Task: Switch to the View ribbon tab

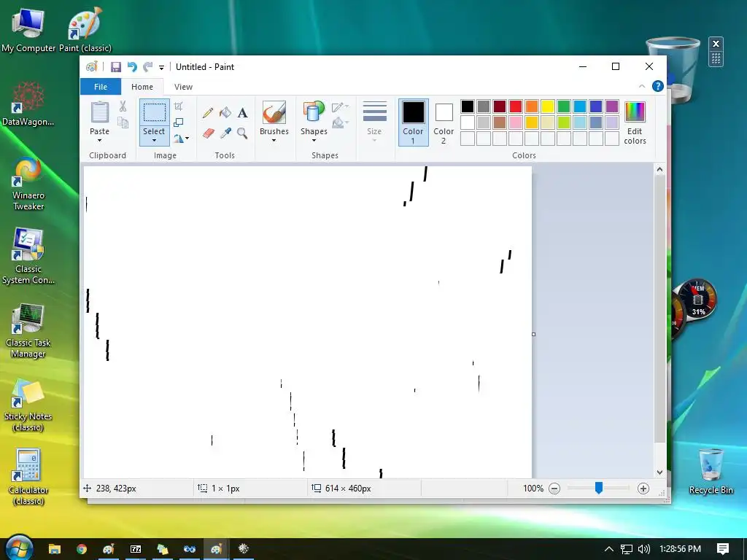Action: coord(183,87)
